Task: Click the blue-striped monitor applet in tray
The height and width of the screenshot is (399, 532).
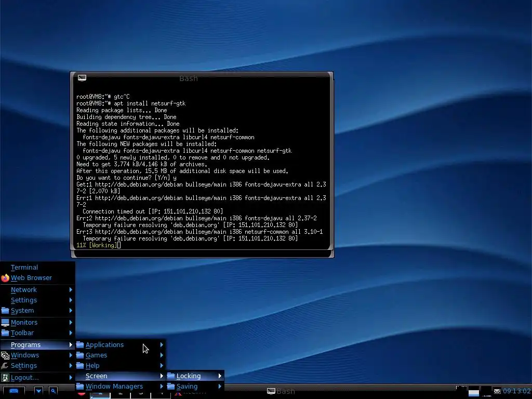Action: [x=474, y=391]
